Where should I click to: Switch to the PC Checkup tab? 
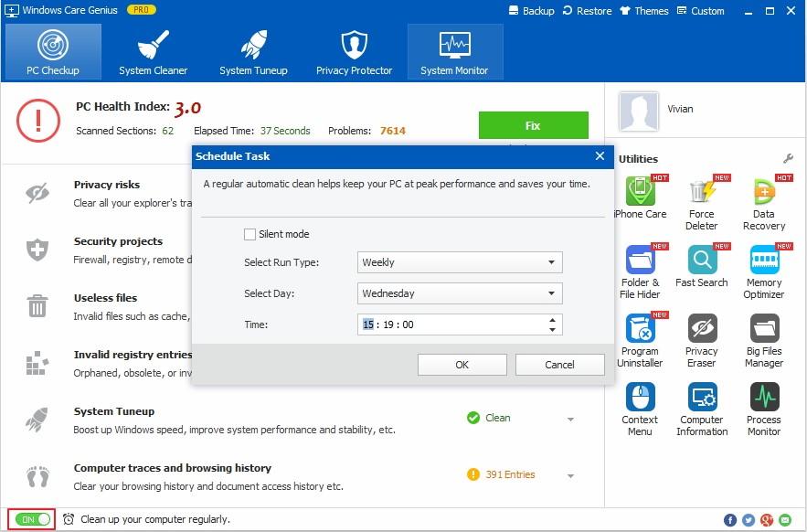[53, 51]
